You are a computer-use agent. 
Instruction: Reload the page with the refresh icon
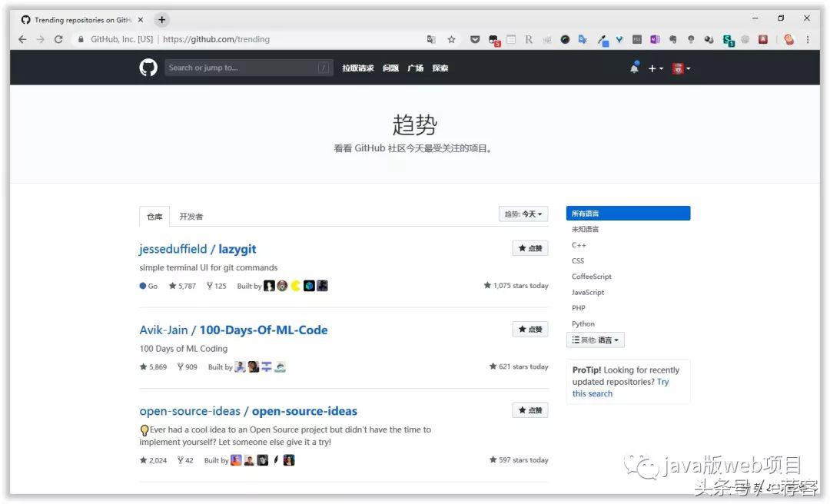coord(58,39)
